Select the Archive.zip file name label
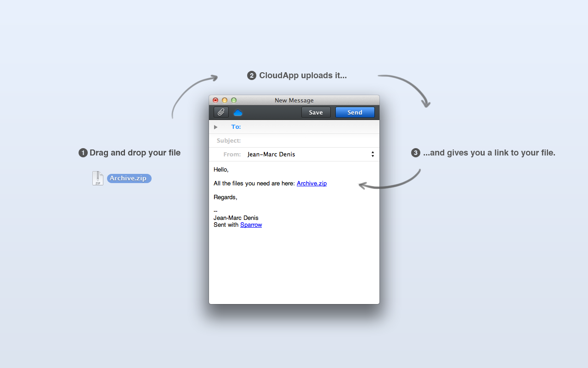 coord(129,178)
